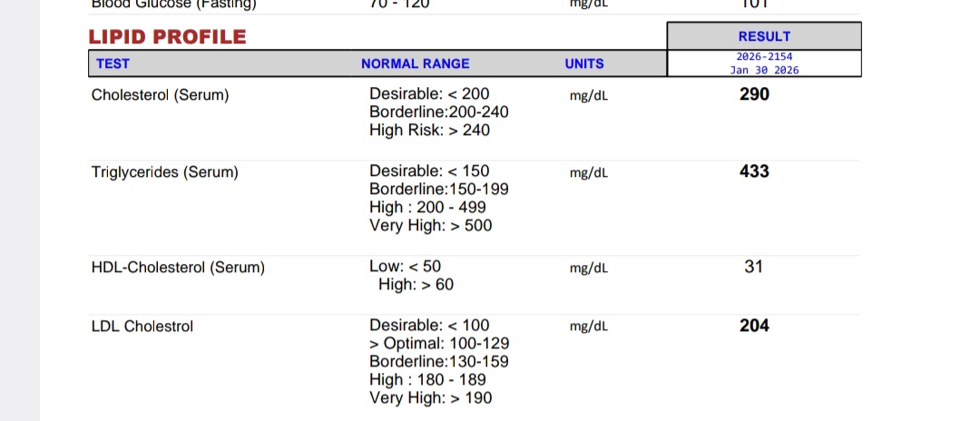Select the Cholesterol (Serum) test name
This screenshot has width=980, height=421.
[x=160, y=95]
